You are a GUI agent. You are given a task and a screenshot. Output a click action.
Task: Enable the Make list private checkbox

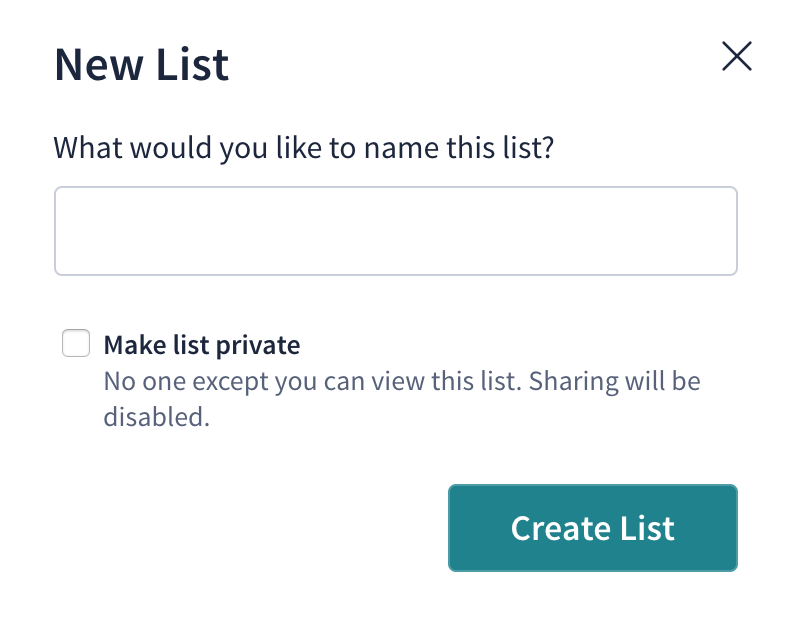coord(76,343)
